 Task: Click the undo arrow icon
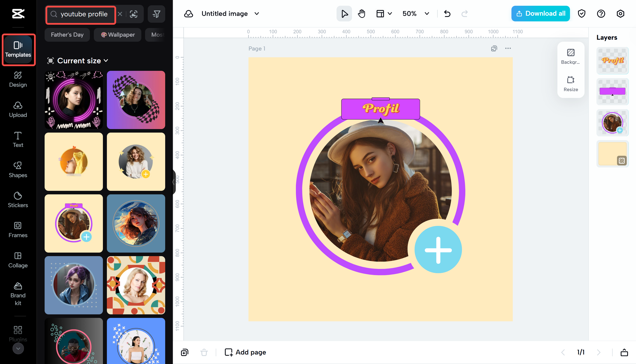pyautogui.click(x=447, y=13)
